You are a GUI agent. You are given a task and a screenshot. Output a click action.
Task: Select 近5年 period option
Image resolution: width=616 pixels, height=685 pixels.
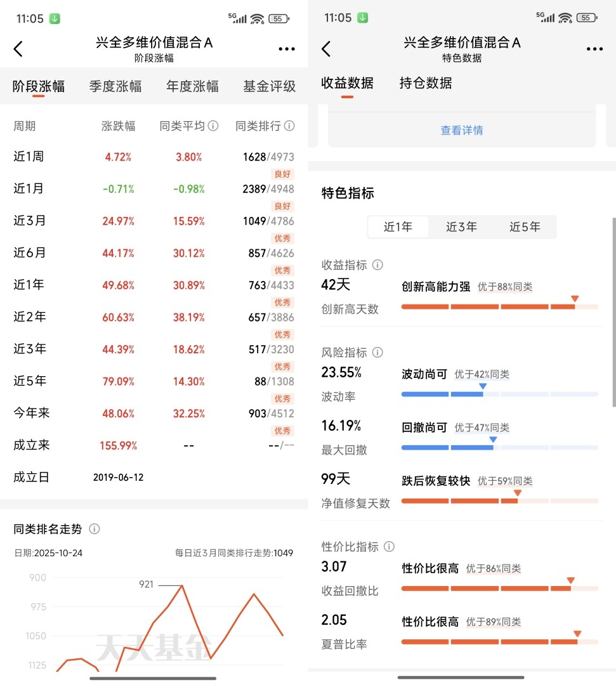click(x=525, y=226)
